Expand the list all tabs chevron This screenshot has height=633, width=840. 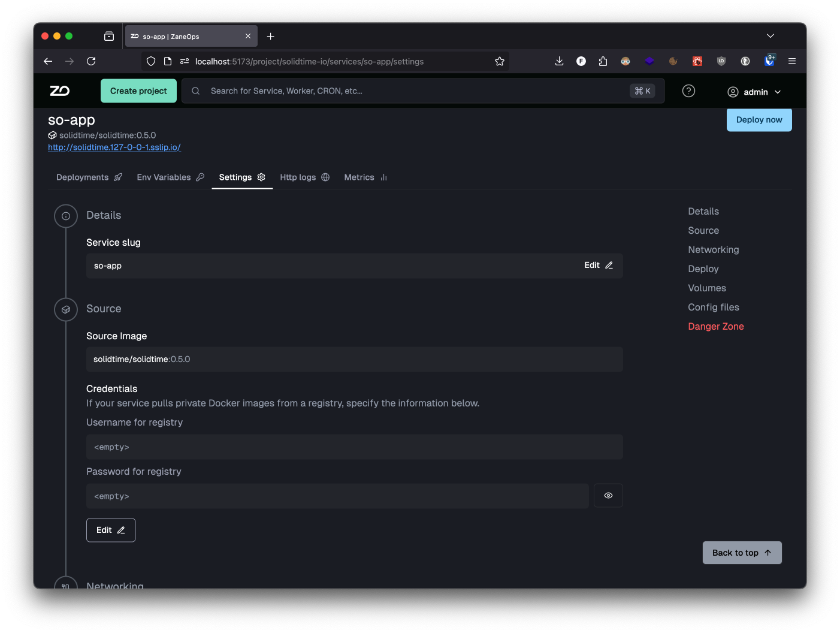(770, 36)
